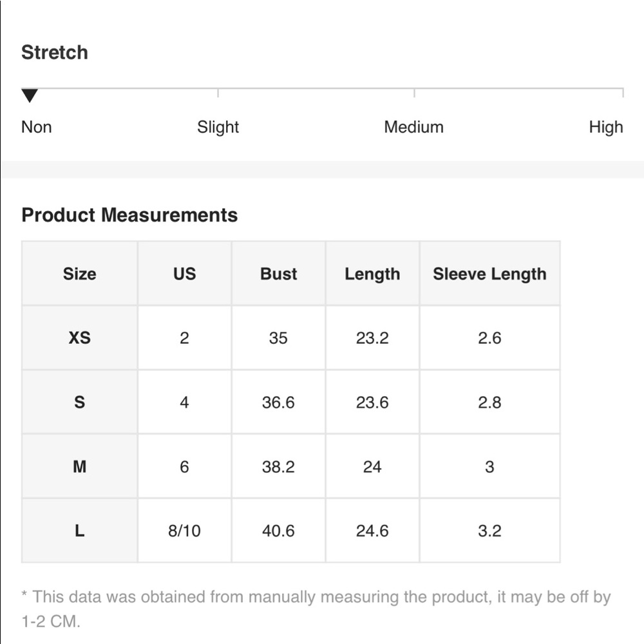Click the 2.6 sleeve length cell
The width and height of the screenshot is (644, 644).
489,337
